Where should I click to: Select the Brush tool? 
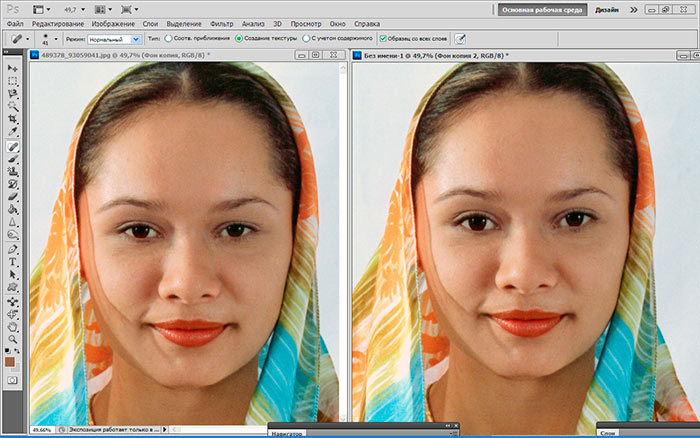point(12,159)
